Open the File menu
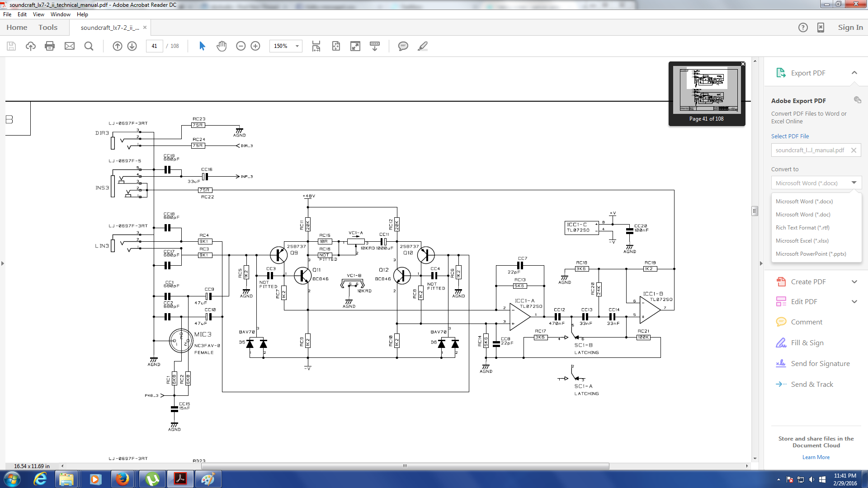This screenshot has width=868, height=488. [x=7, y=14]
